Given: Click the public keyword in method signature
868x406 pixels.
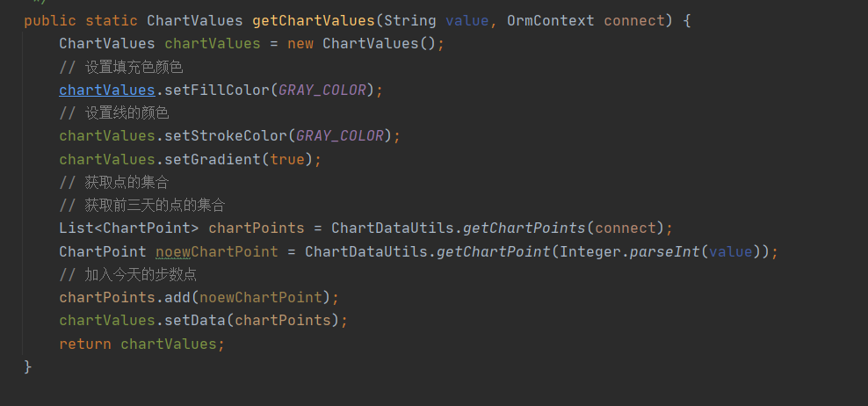Looking at the screenshot, I should click(x=49, y=20).
